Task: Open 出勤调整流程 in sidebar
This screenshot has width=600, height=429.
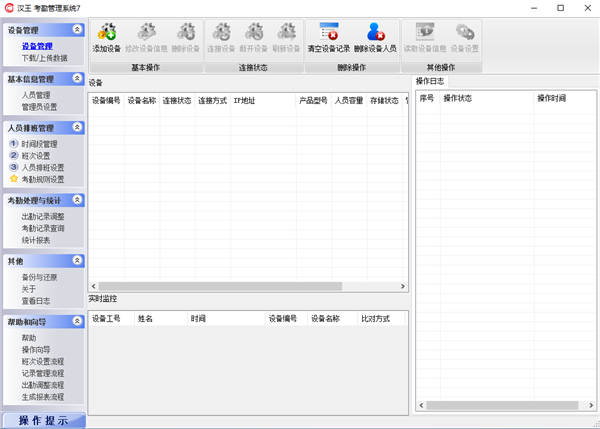Action: pos(43,385)
